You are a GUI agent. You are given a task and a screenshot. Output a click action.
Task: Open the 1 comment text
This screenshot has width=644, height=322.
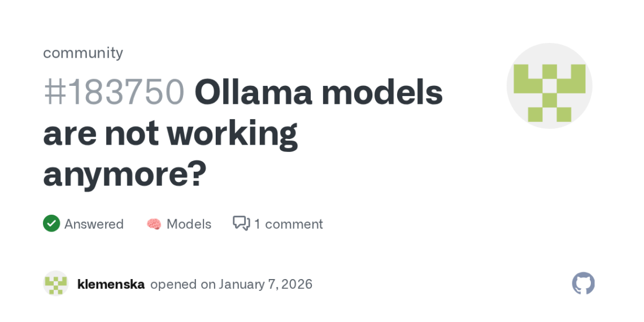point(289,224)
